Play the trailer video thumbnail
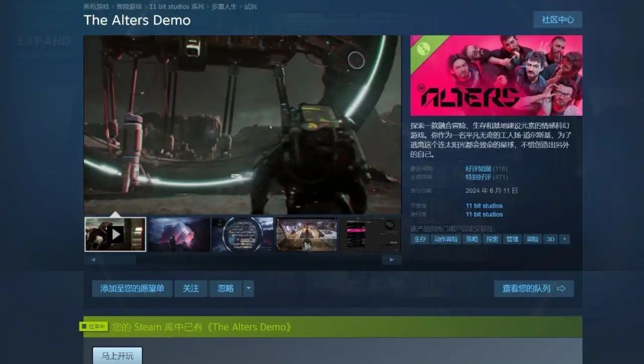 click(x=115, y=234)
